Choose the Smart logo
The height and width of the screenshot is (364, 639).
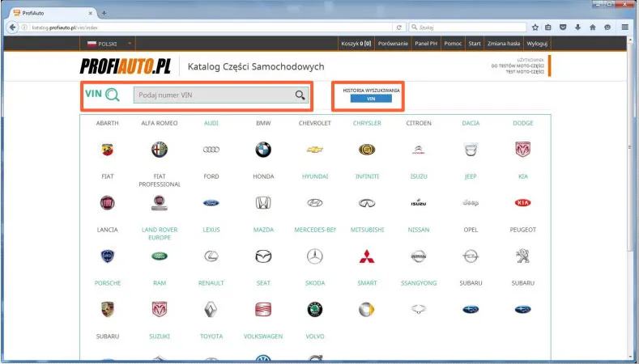point(367,310)
